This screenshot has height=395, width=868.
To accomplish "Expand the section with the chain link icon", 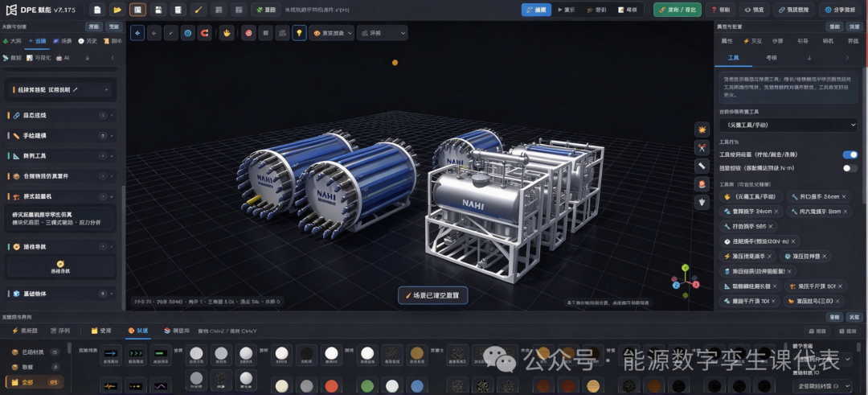I will pyautogui.click(x=61, y=115).
